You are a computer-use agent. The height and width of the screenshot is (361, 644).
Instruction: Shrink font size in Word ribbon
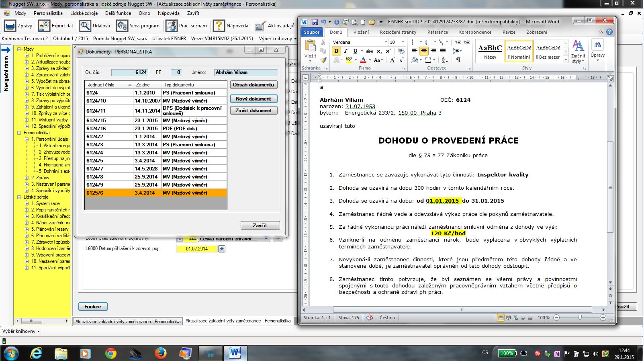tap(402, 60)
